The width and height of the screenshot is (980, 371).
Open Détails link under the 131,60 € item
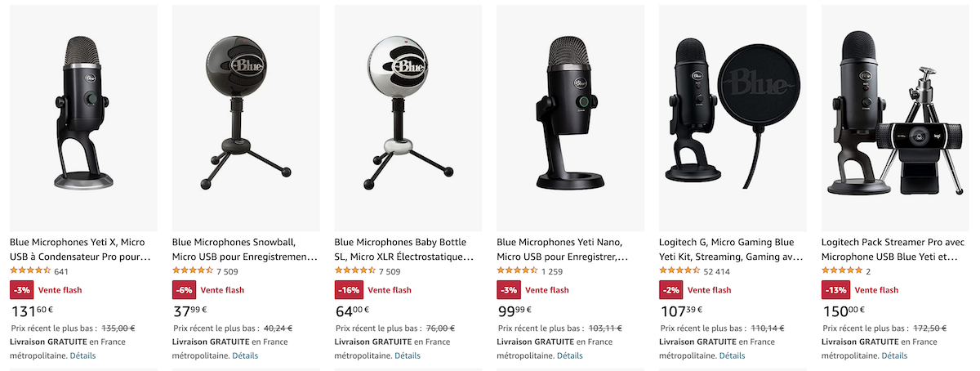(82, 355)
